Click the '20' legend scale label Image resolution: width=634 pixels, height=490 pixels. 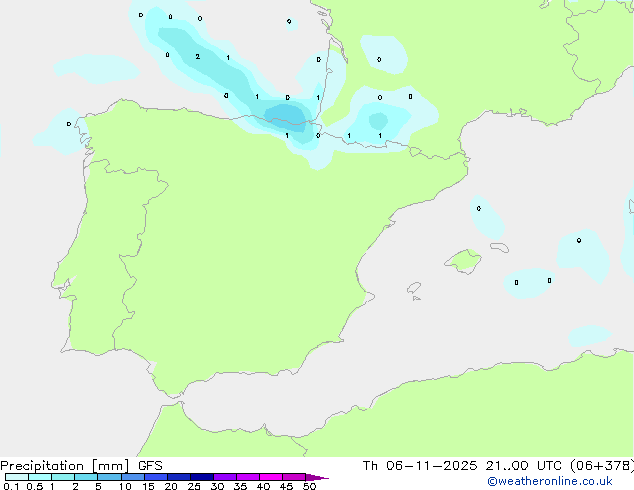coord(171,486)
